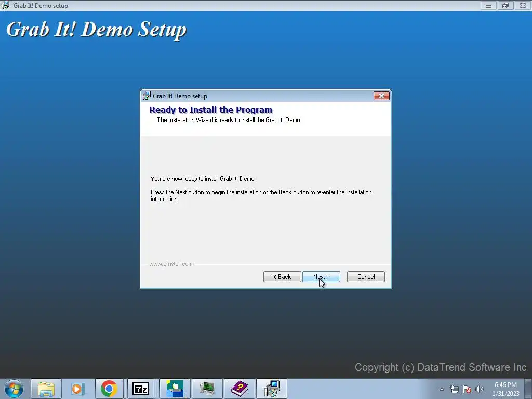Open the Action Center flag icon

click(x=467, y=389)
